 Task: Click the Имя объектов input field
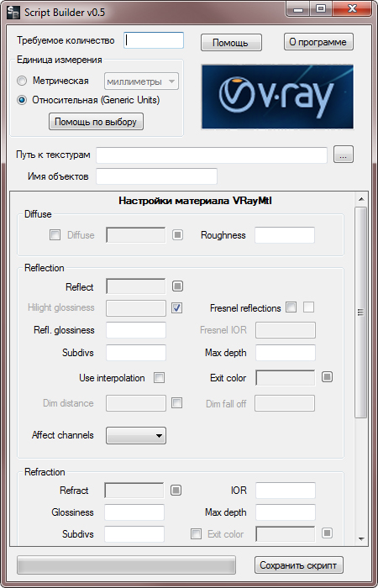click(x=157, y=176)
